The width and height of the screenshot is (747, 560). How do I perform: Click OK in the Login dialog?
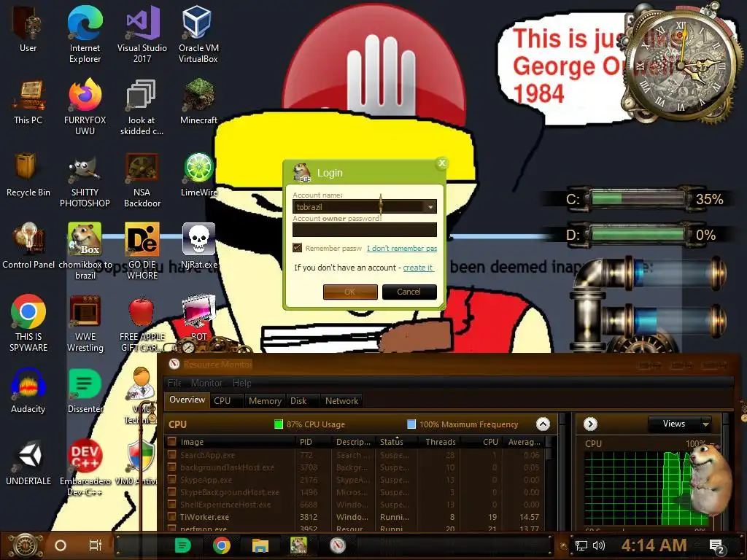[350, 292]
